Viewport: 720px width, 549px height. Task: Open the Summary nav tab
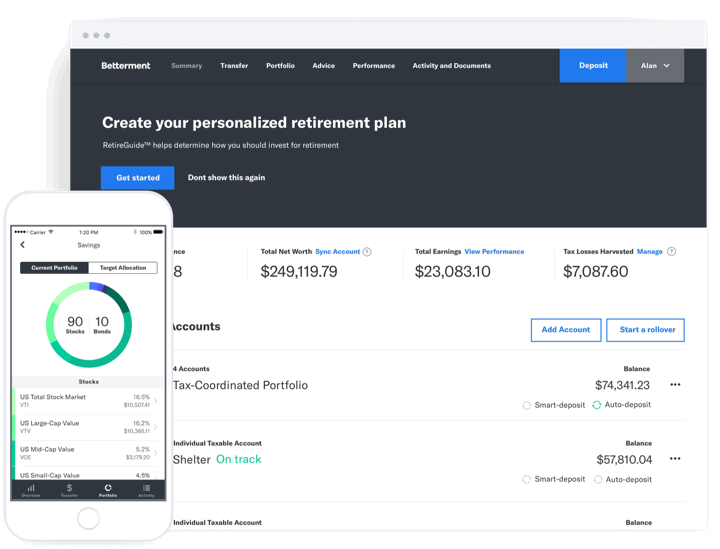click(186, 66)
